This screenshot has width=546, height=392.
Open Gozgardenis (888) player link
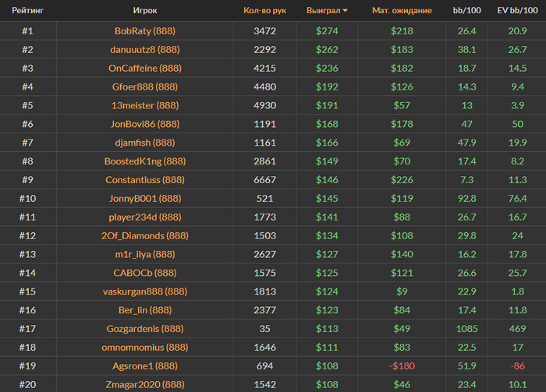146,329
